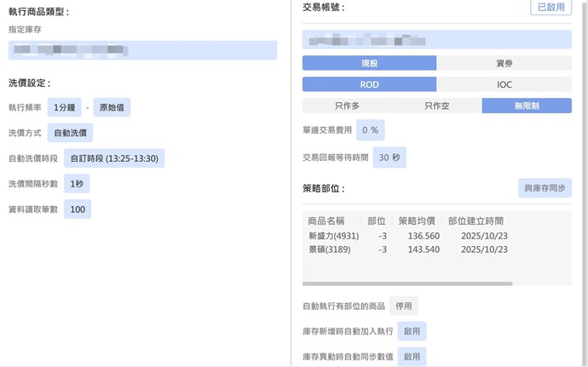
Task: Open the 自動洗價 pricing method dropdown
Action: pyautogui.click(x=70, y=133)
